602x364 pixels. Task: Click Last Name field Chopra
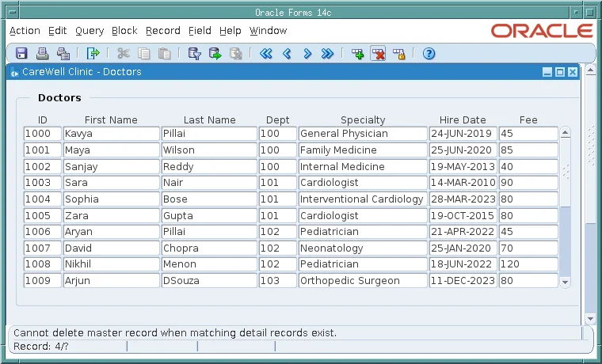pos(209,248)
